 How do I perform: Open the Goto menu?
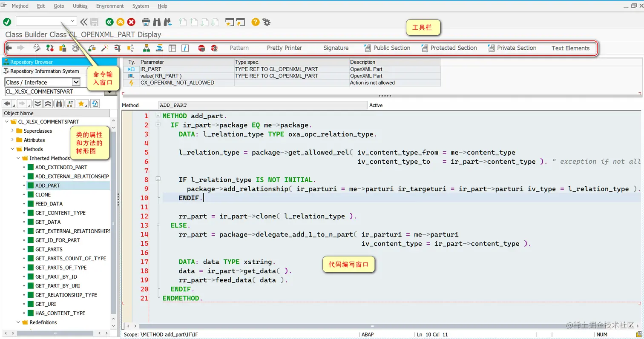point(59,6)
